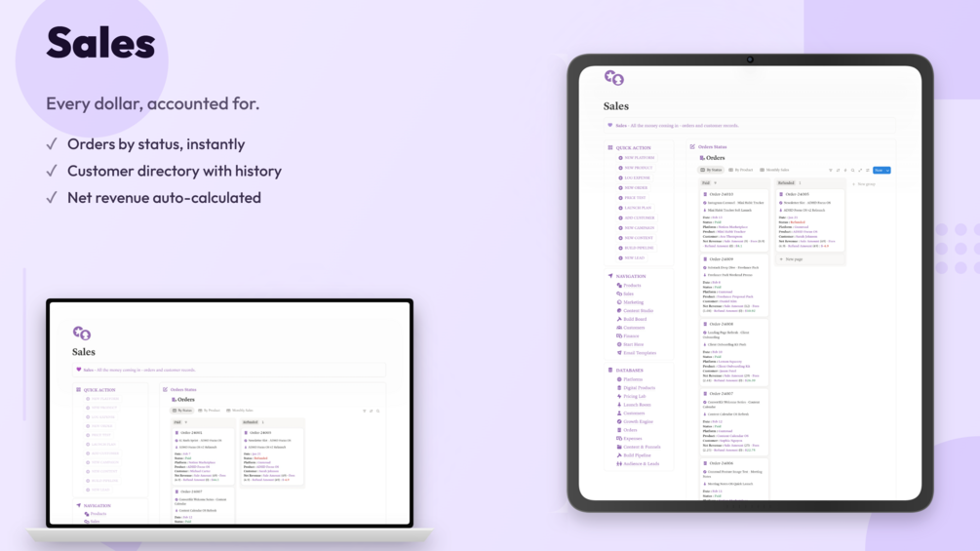Click NEW ORDER quick action on tablet
The width and height of the screenshot is (980, 551).
633,187
